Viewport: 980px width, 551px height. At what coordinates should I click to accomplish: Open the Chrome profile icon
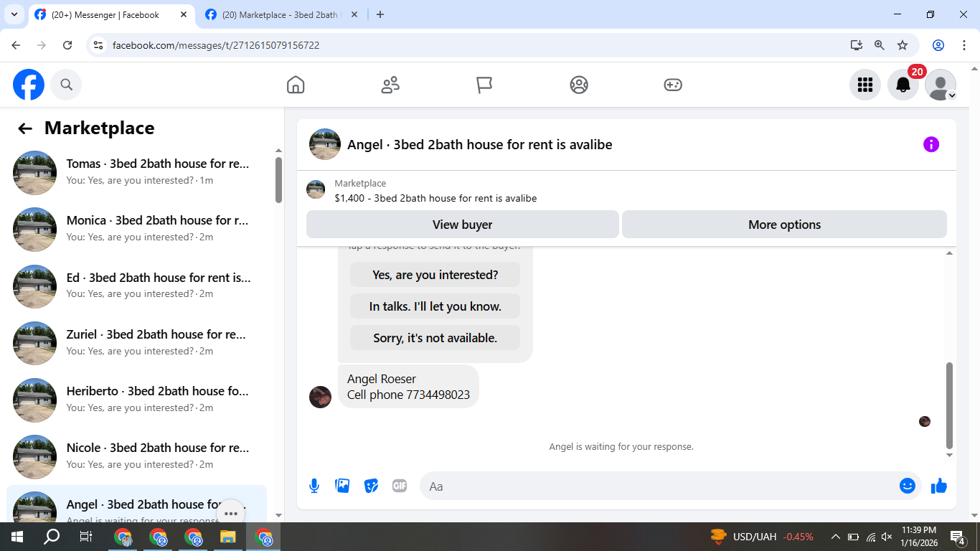click(x=938, y=45)
